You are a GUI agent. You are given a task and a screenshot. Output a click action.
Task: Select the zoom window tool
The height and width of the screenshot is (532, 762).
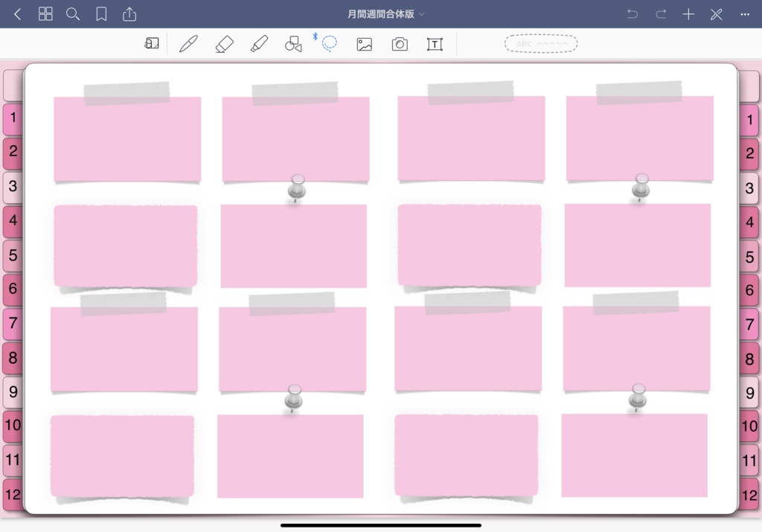[x=152, y=44]
